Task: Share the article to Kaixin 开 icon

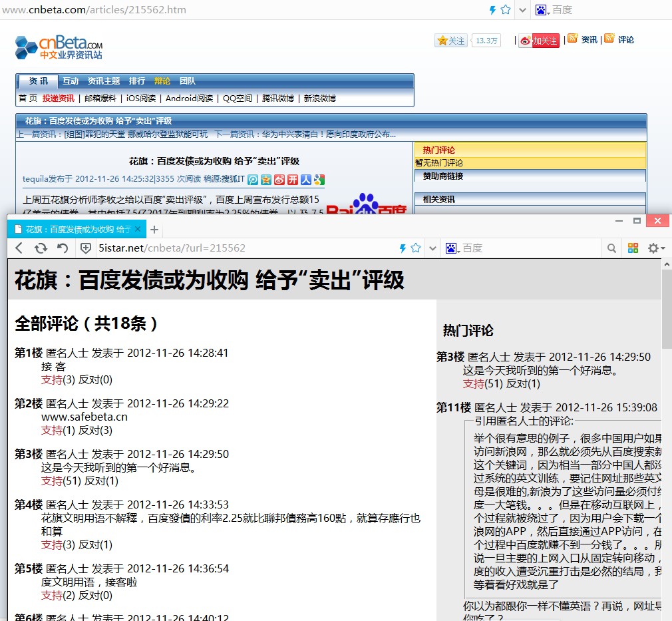Action: tap(293, 180)
